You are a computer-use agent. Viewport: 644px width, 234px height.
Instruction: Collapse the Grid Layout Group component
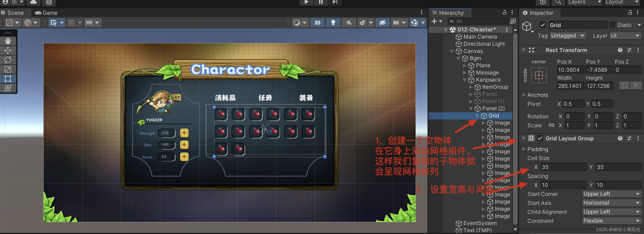pos(524,138)
